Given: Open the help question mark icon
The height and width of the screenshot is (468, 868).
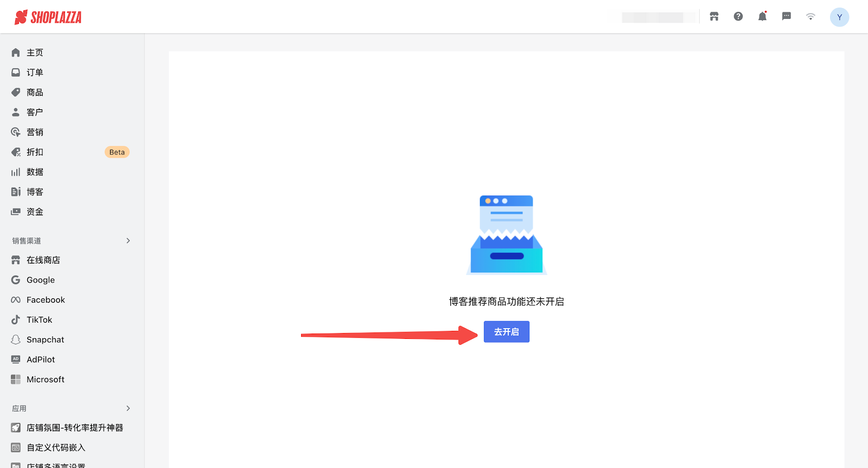Looking at the screenshot, I should click(738, 17).
